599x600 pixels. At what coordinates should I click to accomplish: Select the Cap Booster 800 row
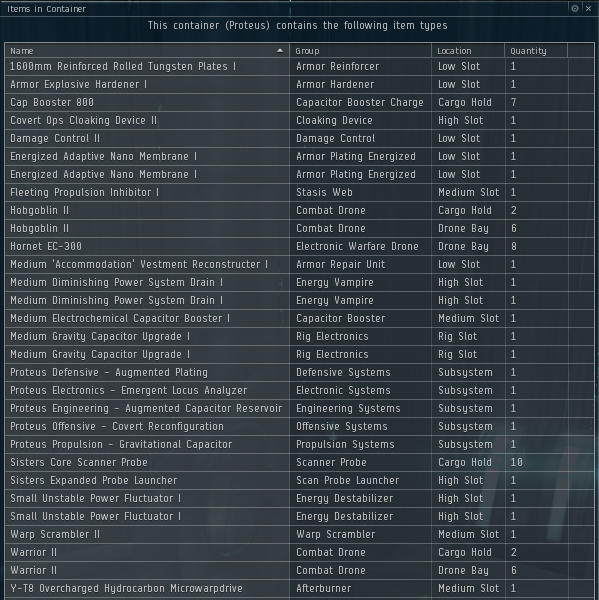coord(299,103)
